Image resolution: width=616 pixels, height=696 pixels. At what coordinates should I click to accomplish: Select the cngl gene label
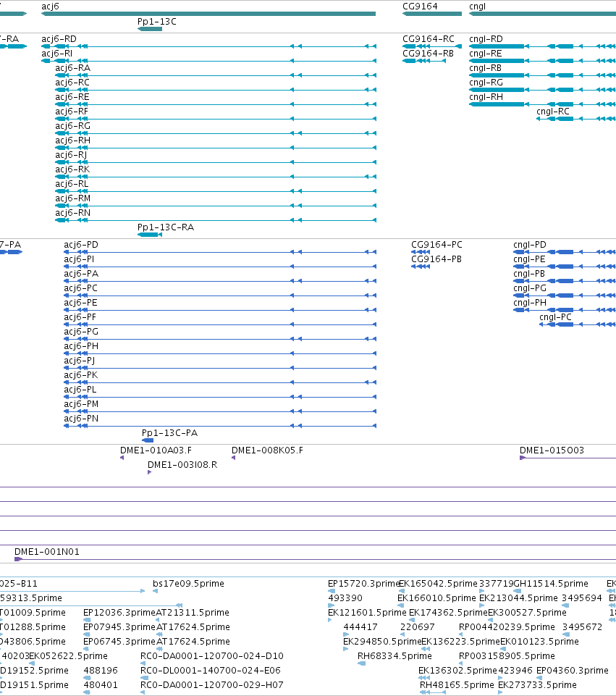click(x=477, y=7)
